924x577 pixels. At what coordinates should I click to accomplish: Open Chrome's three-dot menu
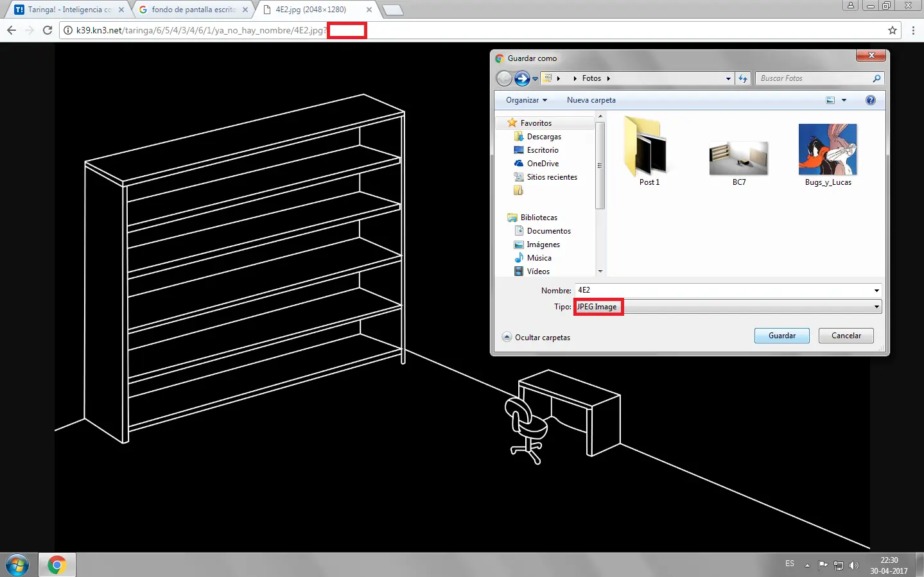913,30
